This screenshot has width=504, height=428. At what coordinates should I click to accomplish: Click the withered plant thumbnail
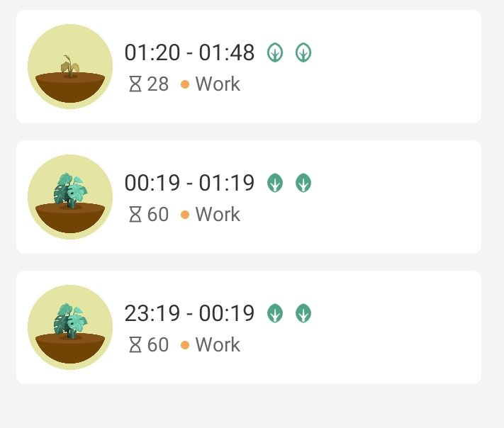pyautogui.click(x=69, y=67)
